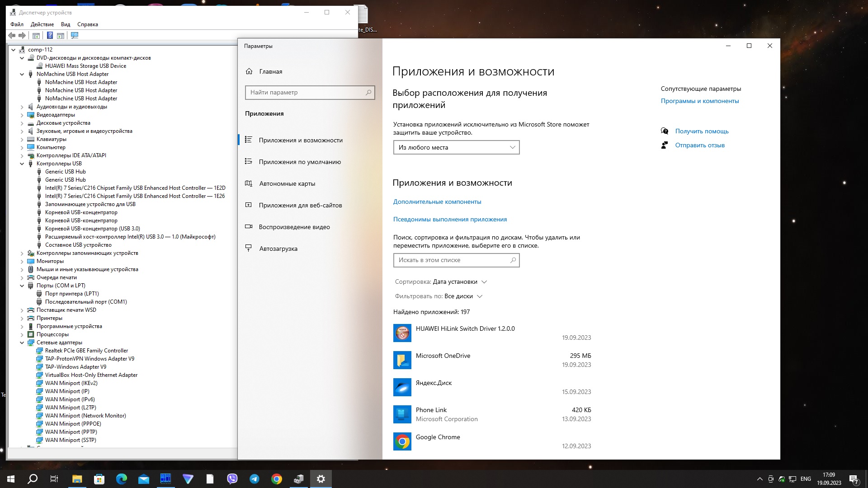Click the Device Manager taskbar icon
868x488 pixels.
click(x=299, y=479)
